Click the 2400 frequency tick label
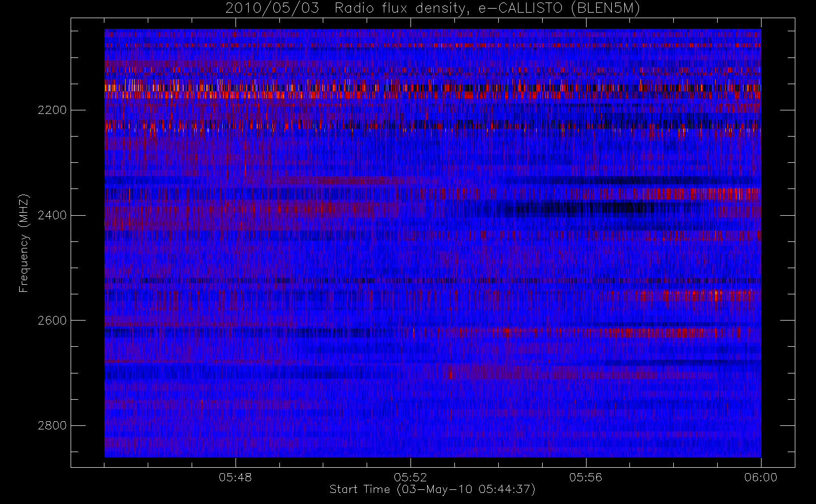Viewport: 816px width, 504px height. pos(52,215)
